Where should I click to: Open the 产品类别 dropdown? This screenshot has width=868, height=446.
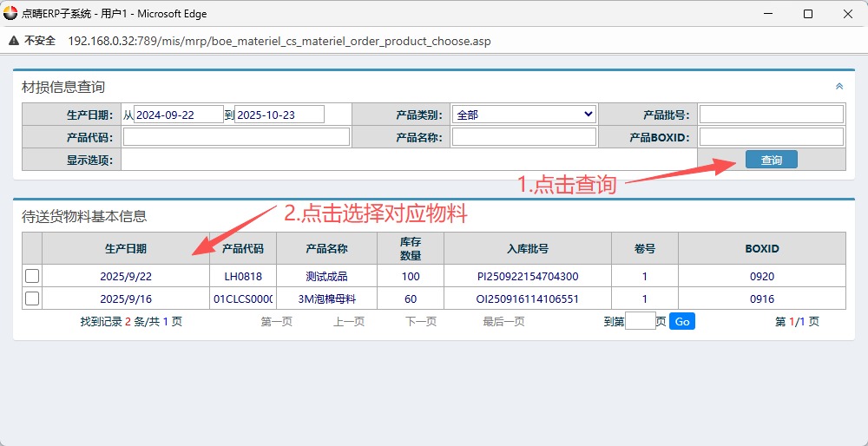click(x=523, y=115)
